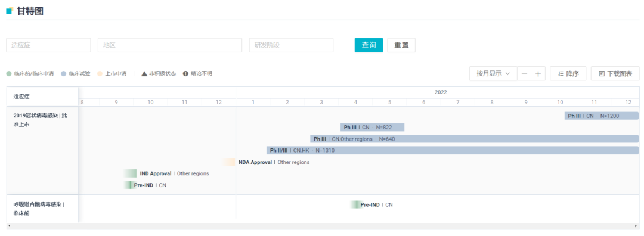644x236 pixels.
Task: Click the 地区 region input field
Action: coord(170,45)
